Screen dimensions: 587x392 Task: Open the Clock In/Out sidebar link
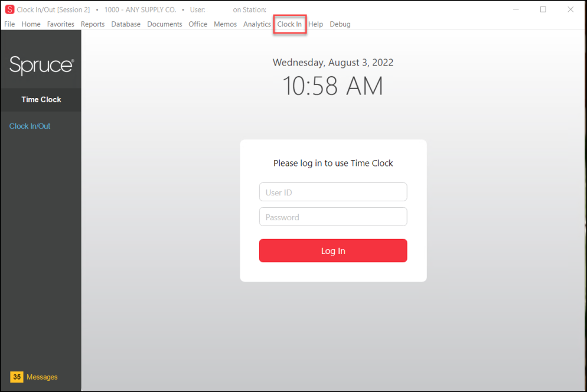click(x=30, y=126)
